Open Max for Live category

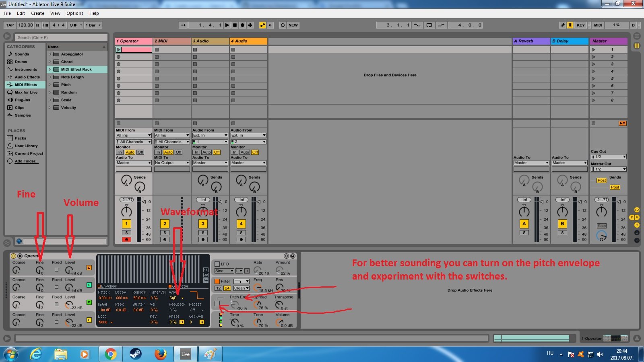[26, 92]
